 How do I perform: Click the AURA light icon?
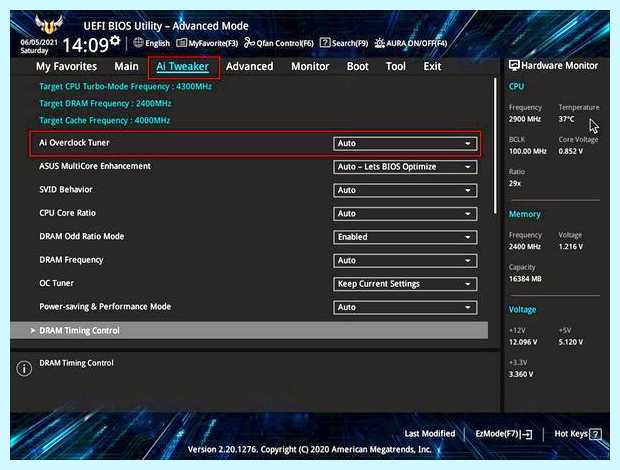[379, 43]
